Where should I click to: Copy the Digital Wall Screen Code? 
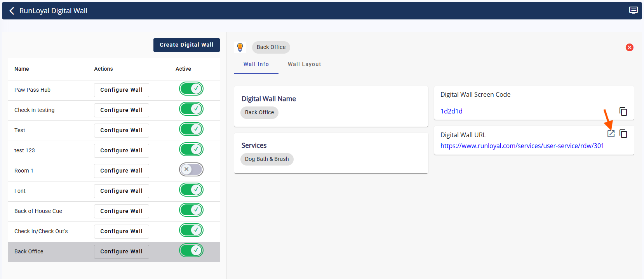[x=623, y=112]
